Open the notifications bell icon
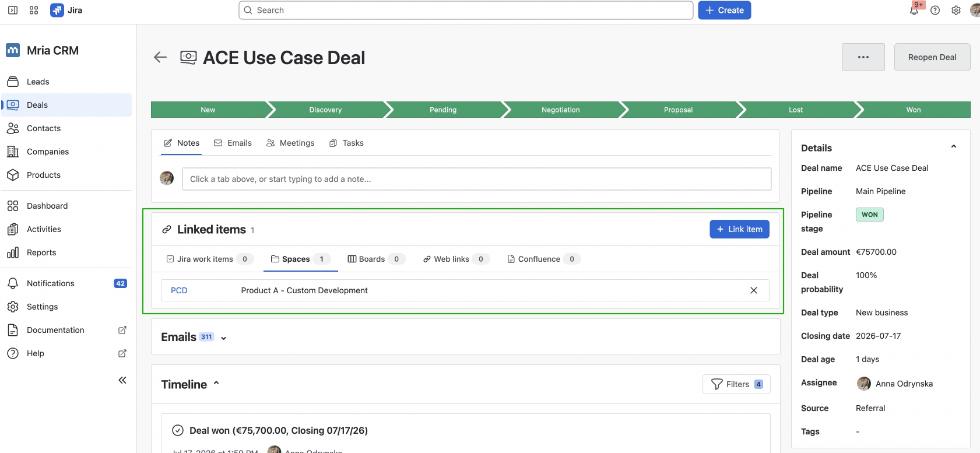 914,10
